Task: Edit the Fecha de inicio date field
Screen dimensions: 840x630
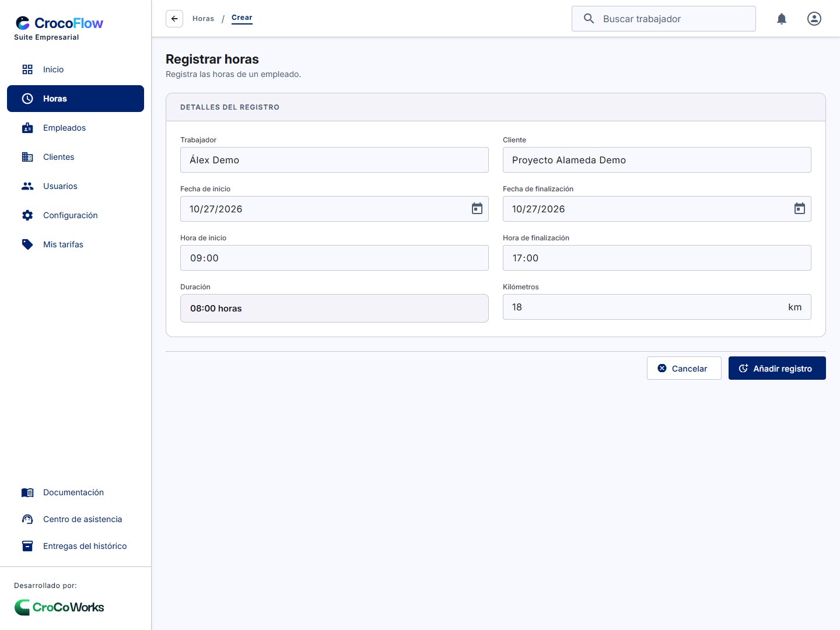Action: point(334,209)
